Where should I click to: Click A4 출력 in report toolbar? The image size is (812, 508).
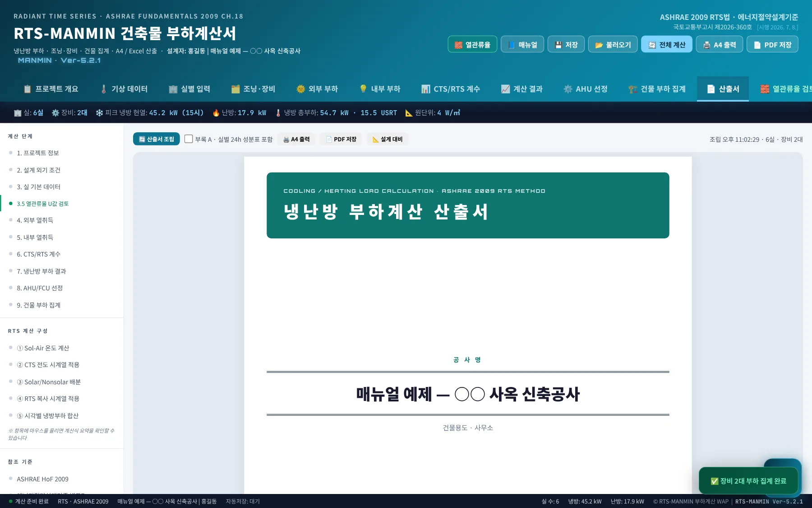[296, 139]
